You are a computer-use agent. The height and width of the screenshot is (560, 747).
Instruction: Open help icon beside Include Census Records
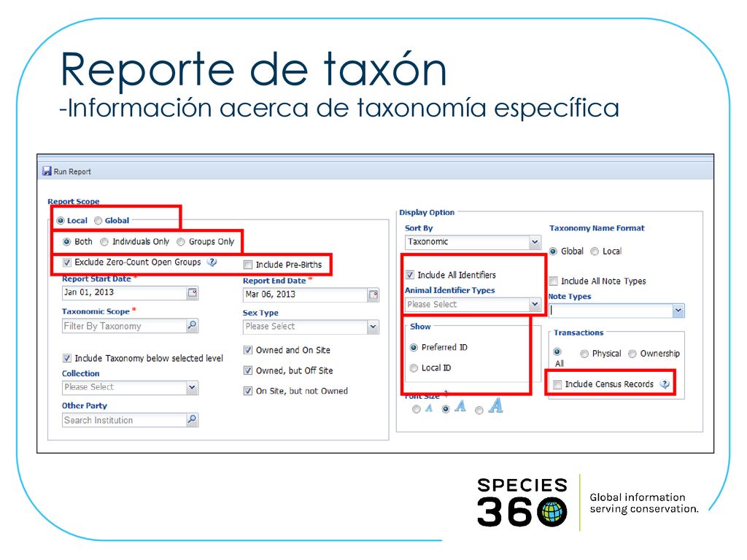[665, 384]
